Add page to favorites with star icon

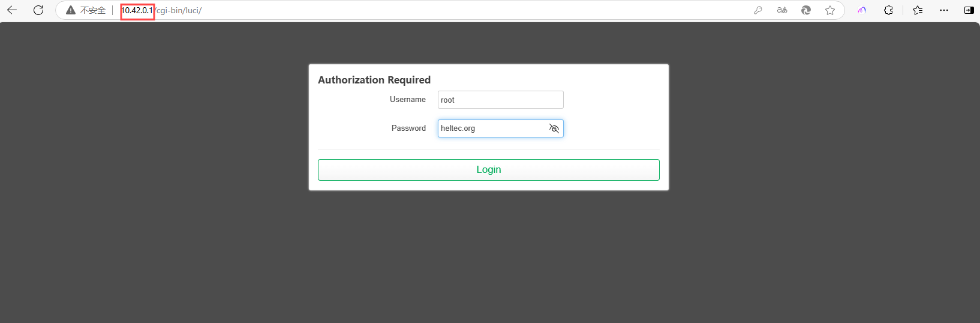(x=830, y=10)
